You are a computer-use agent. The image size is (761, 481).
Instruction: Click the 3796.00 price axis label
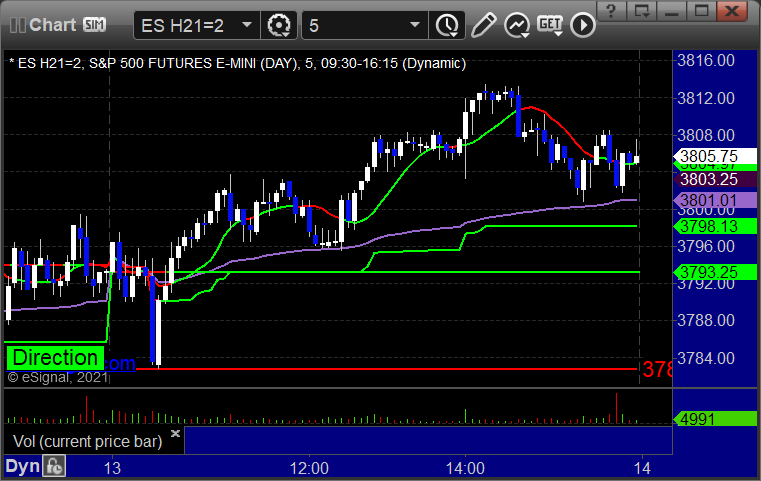point(706,246)
